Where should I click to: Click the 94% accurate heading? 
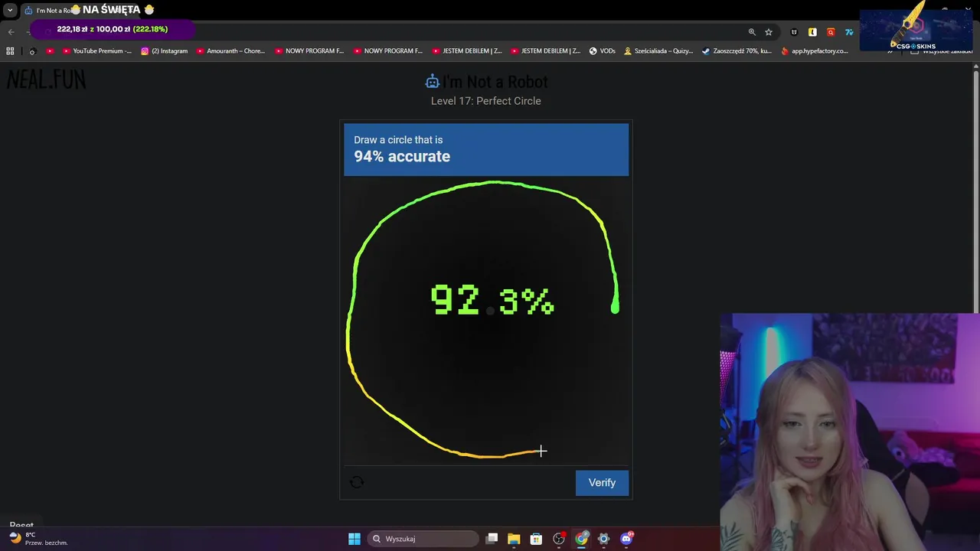402,156
